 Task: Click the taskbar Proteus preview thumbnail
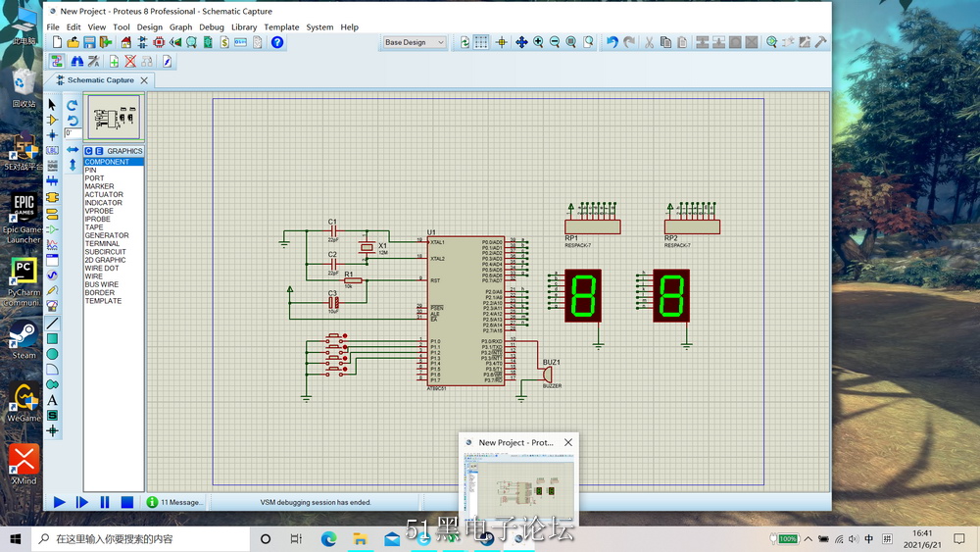point(518,487)
